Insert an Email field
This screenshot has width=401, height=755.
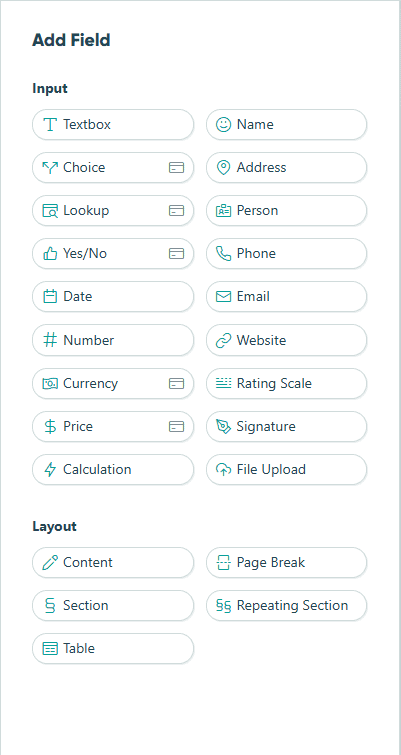[286, 296]
